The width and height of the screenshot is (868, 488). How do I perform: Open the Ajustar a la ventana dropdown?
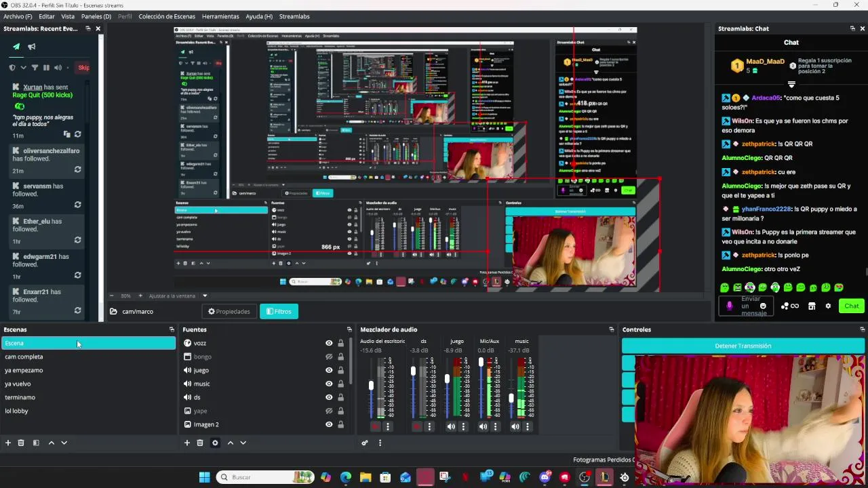[204, 296]
